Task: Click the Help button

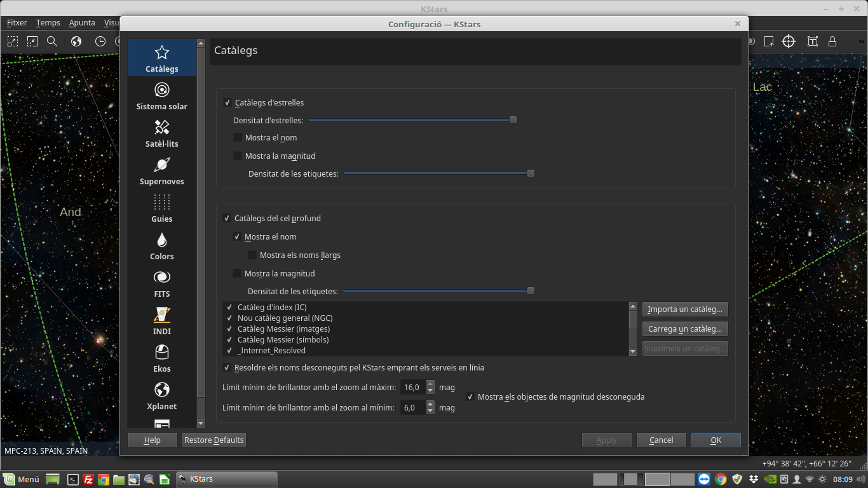Action: 153,440
